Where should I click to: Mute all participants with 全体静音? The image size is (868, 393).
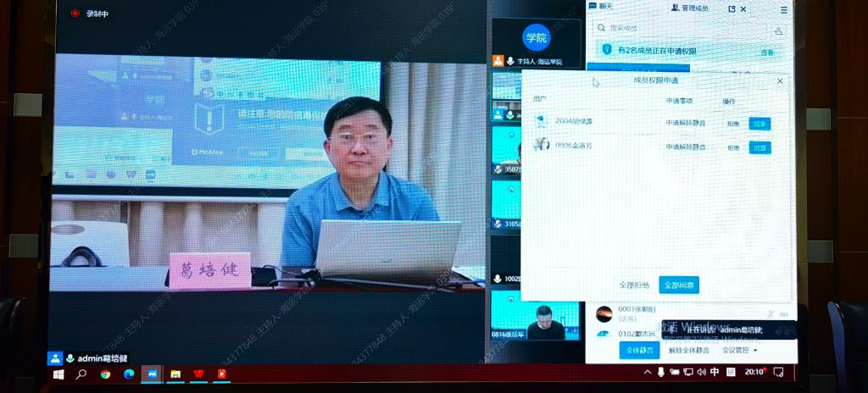[639, 350]
